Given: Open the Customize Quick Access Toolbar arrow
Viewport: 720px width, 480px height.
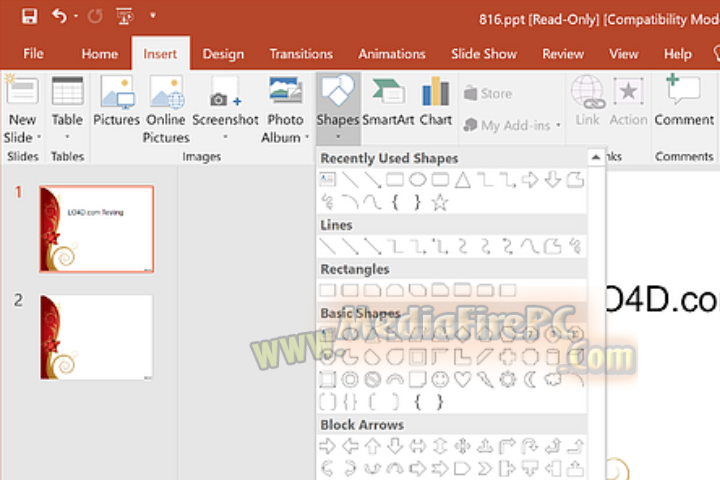Looking at the screenshot, I should pyautogui.click(x=153, y=16).
